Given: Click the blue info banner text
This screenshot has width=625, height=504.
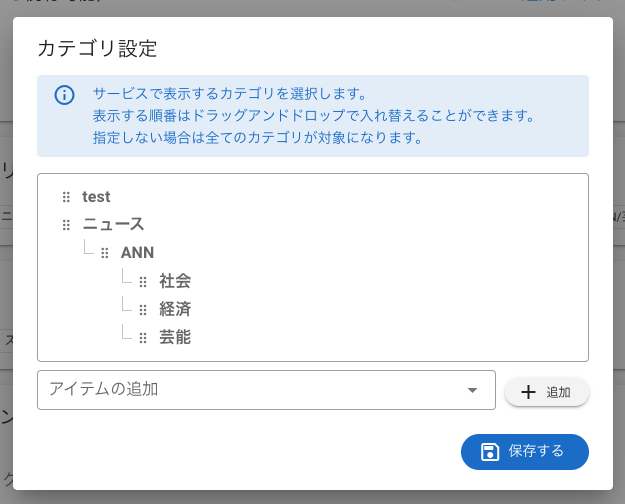Looking at the screenshot, I should click(312, 116).
